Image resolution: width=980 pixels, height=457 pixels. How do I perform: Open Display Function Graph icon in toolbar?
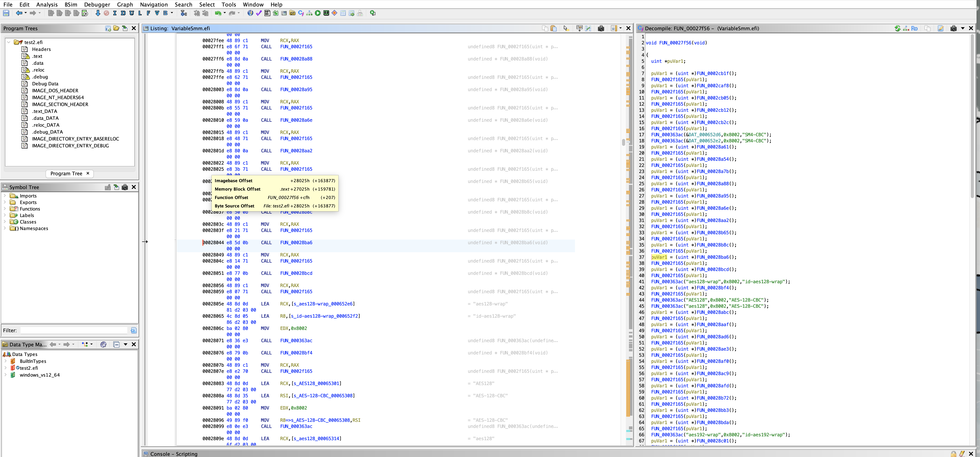[x=309, y=13]
